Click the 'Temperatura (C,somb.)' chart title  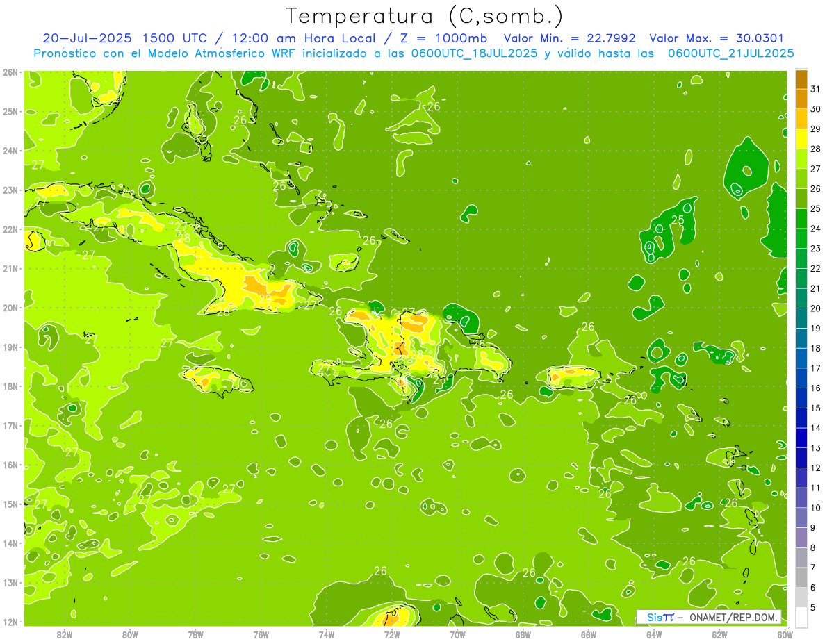pyautogui.click(x=425, y=17)
